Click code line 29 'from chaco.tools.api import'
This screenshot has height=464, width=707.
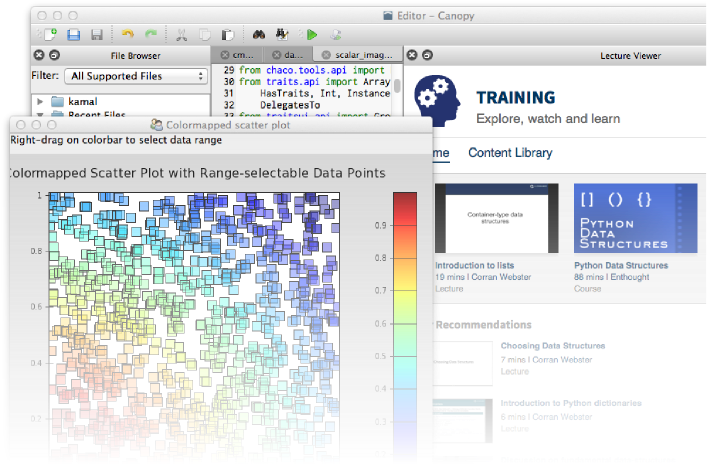(x=312, y=70)
